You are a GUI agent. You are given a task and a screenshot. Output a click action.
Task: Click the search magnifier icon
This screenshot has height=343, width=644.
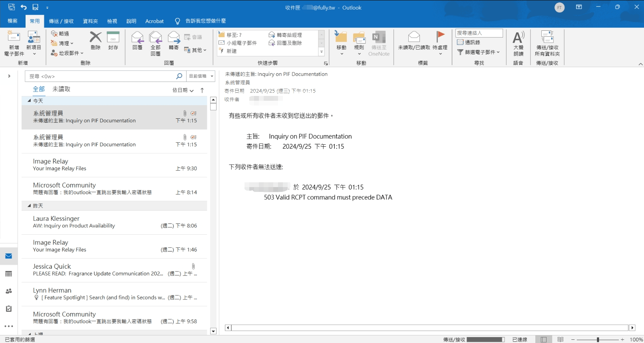(x=179, y=76)
